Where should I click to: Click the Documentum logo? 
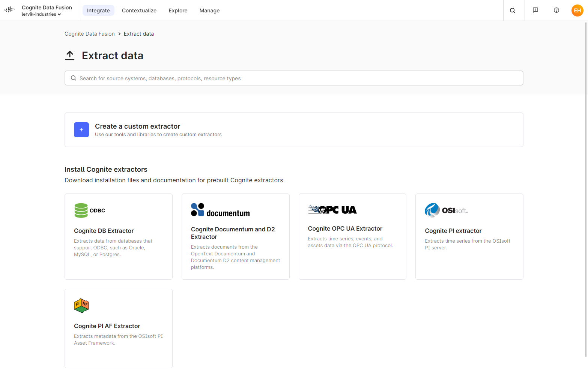click(220, 210)
